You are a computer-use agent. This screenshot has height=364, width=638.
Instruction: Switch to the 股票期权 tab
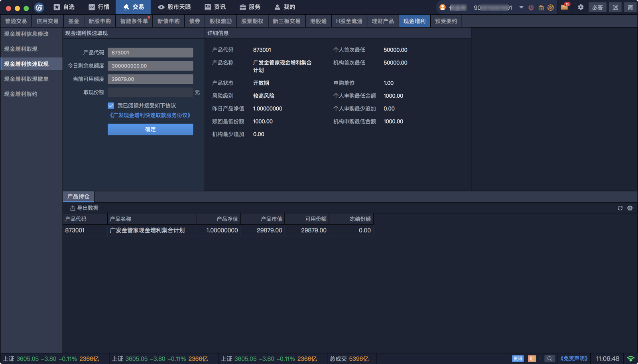pyautogui.click(x=252, y=21)
